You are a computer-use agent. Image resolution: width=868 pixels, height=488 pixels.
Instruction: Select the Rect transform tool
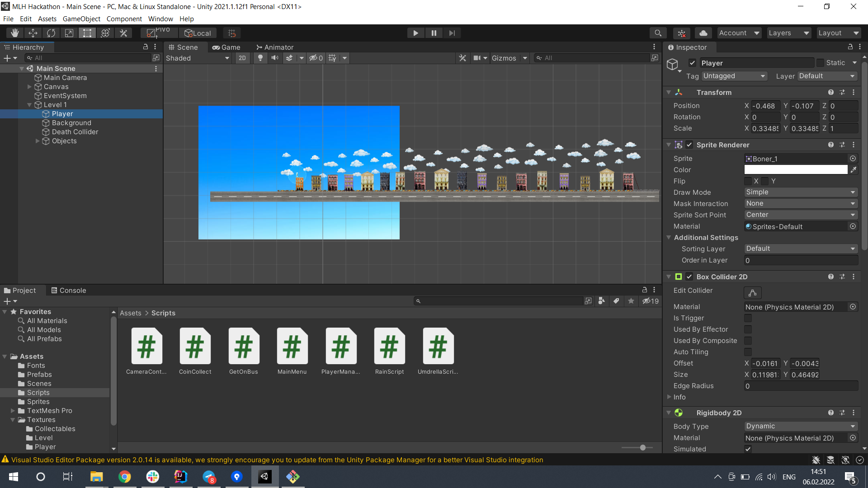pos(87,33)
